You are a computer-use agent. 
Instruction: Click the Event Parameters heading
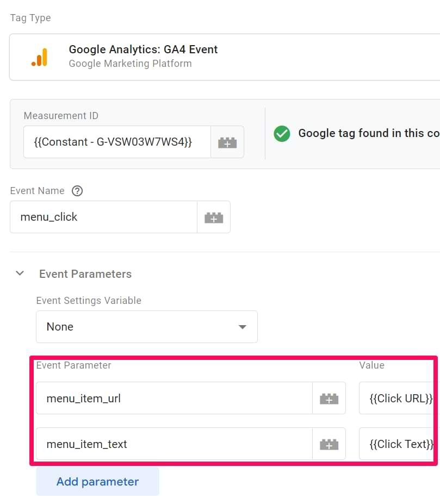pos(85,273)
